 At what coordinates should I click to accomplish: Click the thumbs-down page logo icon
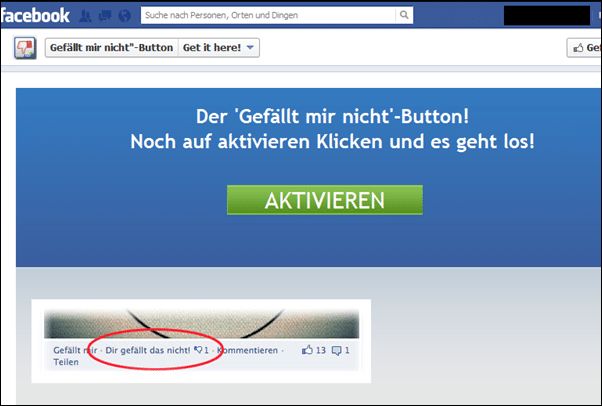click(x=25, y=48)
